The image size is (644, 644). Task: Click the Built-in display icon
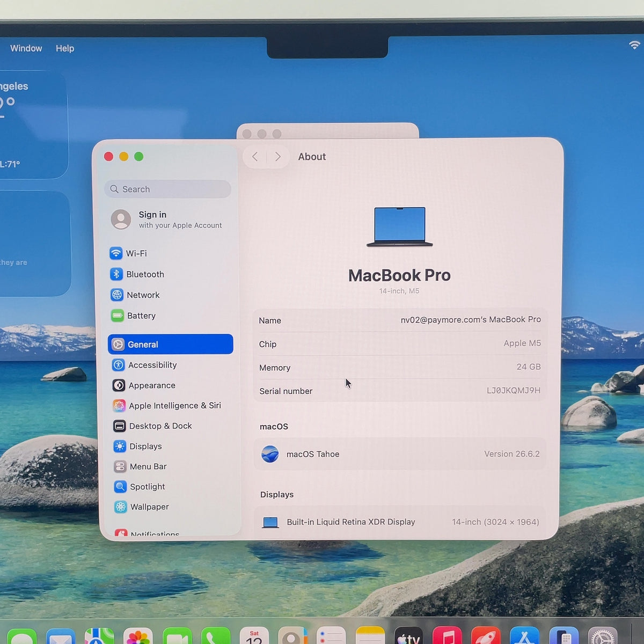tap(270, 522)
